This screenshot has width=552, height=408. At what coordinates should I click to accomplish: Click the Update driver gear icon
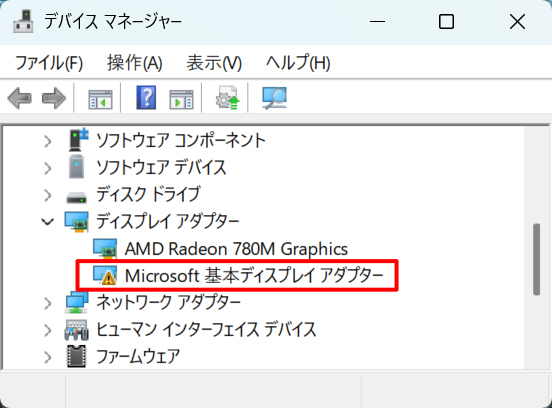click(227, 98)
